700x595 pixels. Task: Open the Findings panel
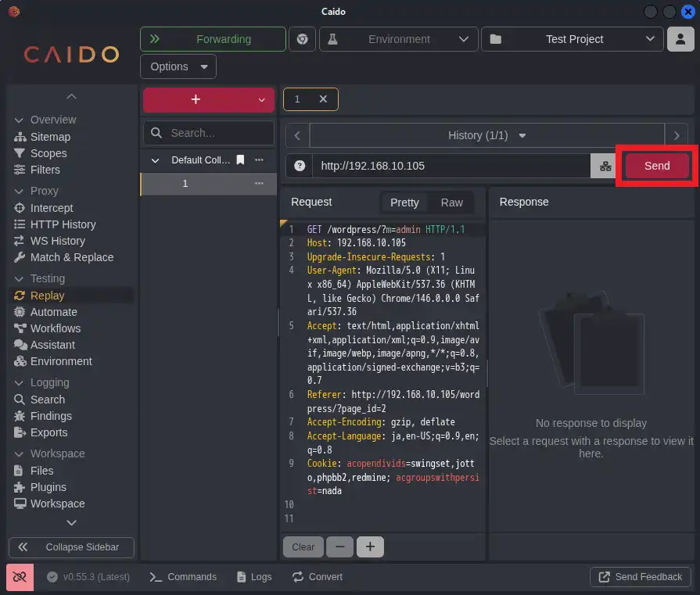52,416
